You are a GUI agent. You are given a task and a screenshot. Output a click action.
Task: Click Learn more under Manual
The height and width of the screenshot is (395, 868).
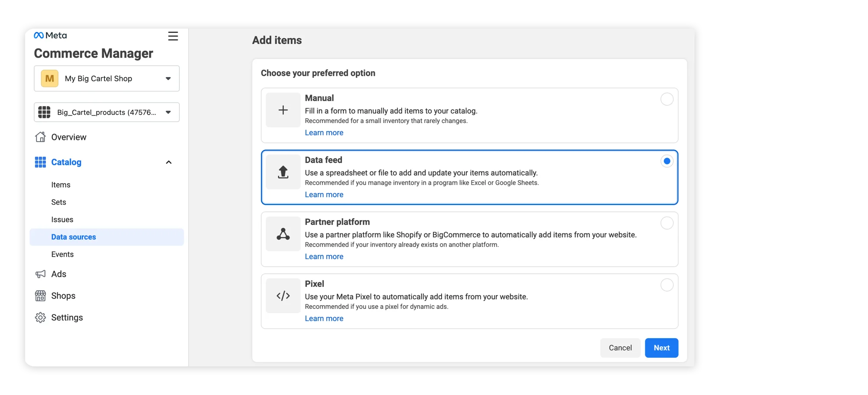click(324, 133)
